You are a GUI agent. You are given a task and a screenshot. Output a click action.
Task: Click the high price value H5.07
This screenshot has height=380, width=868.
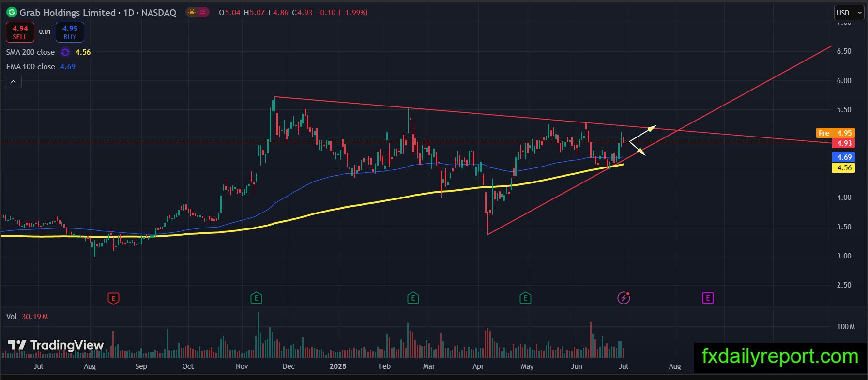coord(254,13)
